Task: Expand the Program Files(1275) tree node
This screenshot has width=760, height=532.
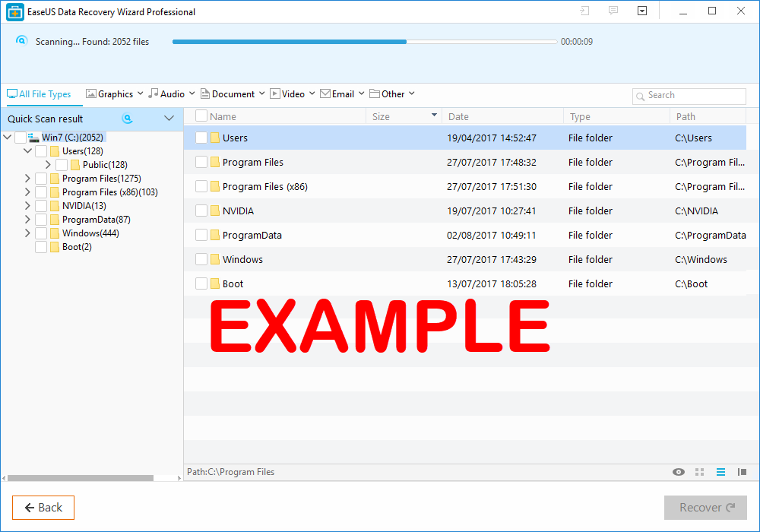Action: 27,179
